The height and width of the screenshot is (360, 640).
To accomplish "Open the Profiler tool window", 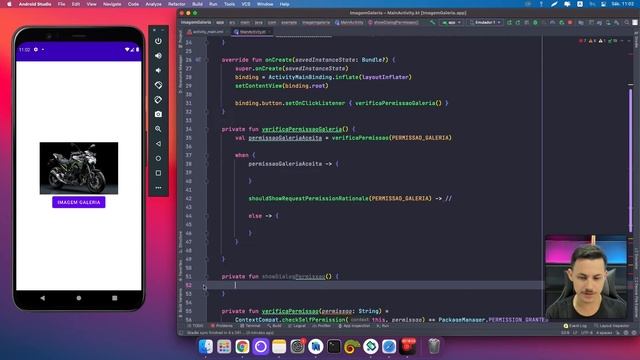I will [x=322, y=326].
